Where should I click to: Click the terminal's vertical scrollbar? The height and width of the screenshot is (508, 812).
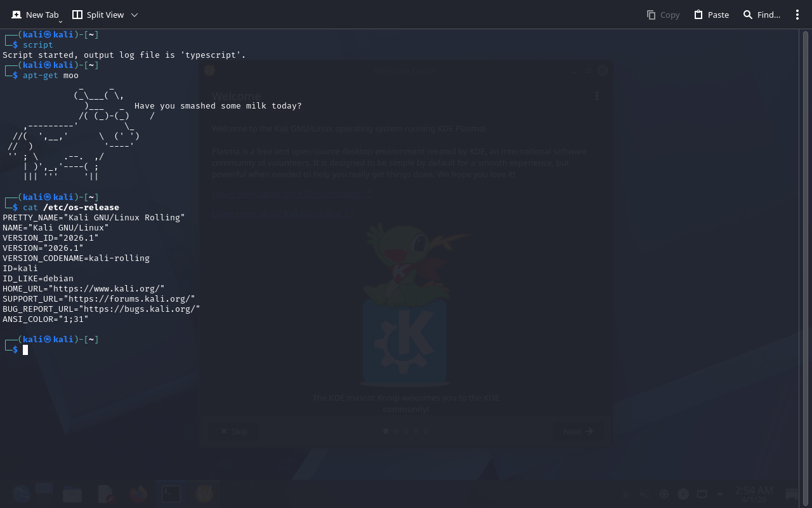[x=806, y=254]
